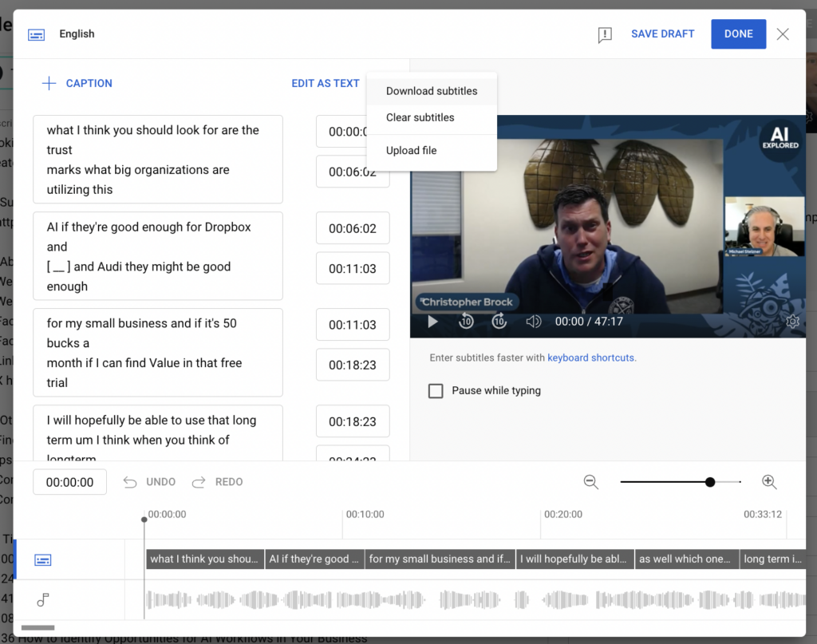Select the audio track icon in the timeline
The width and height of the screenshot is (817, 644).
pyautogui.click(x=43, y=599)
